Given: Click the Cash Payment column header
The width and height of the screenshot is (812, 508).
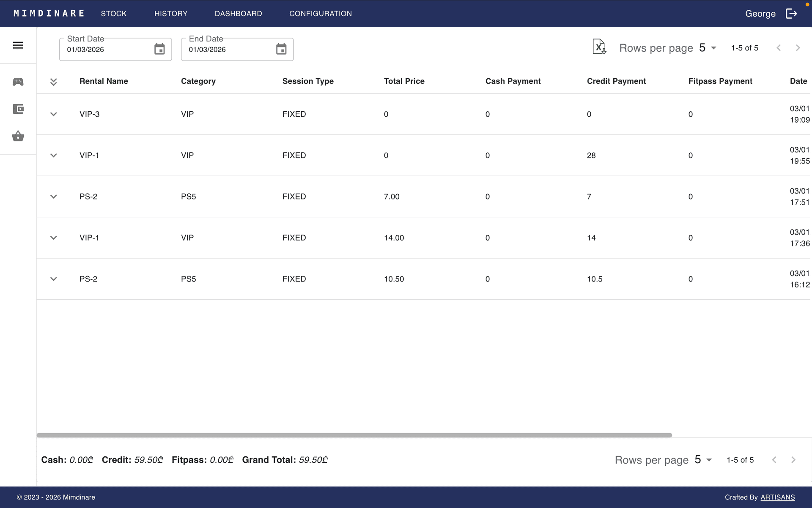Looking at the screenshot, I should click(x=513, y=81).
